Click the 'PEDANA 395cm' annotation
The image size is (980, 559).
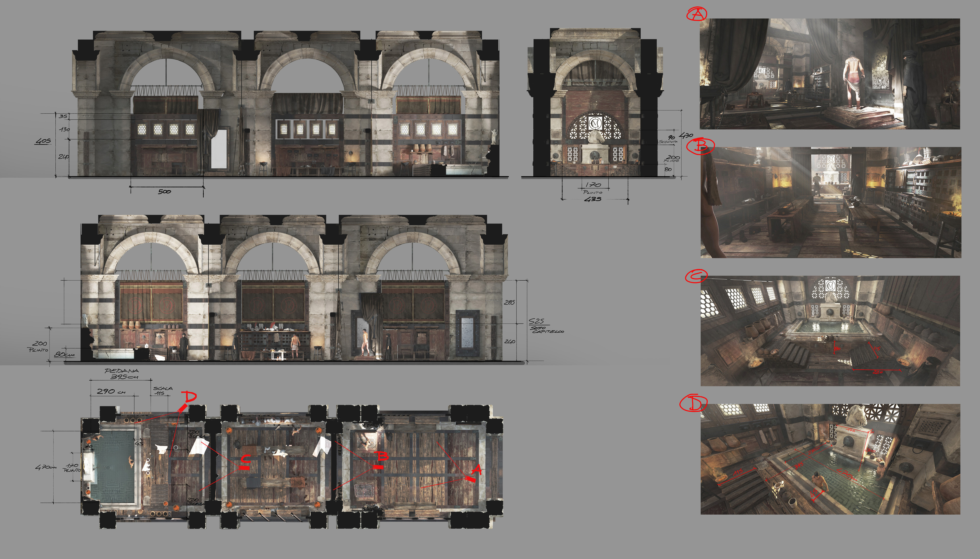coord(122,374)
